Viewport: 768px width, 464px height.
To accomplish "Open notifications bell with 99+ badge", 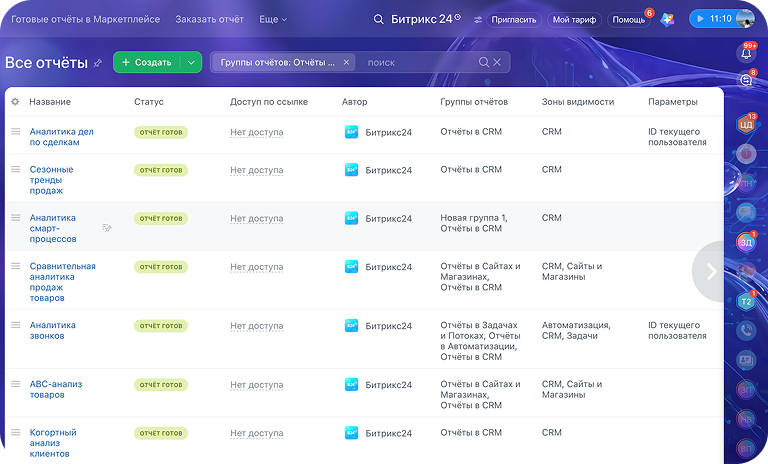I will coord(746,52).
